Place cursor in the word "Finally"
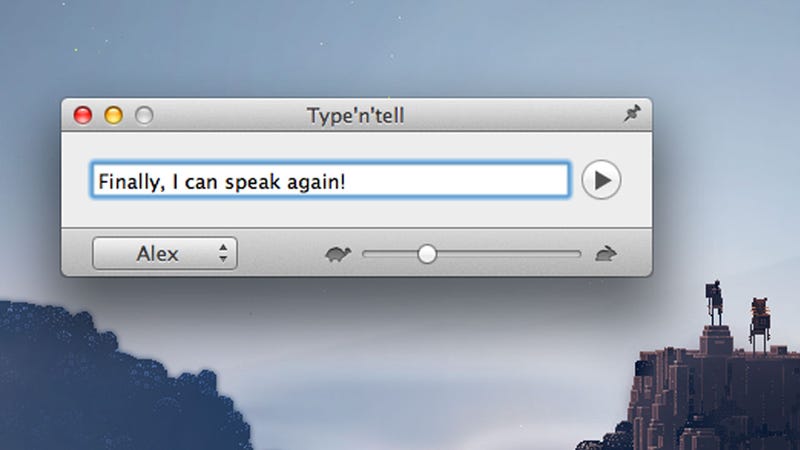The height and width of the screenshot is (450, 800). click(x=132, y=182)
